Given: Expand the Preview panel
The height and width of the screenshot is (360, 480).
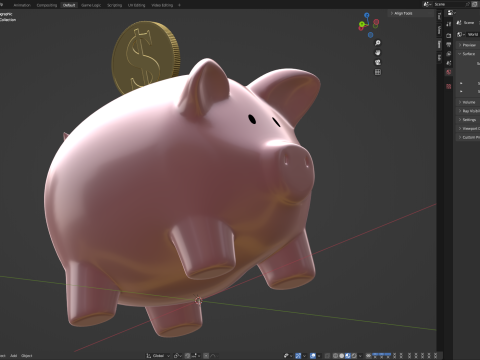Looking at the screenshot, I should tap(467, 45).
